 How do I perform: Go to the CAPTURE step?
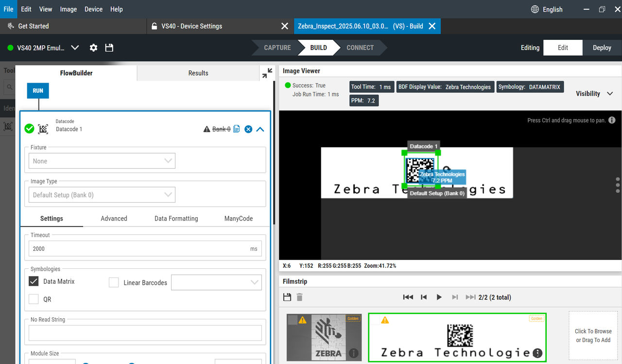[277, 48]
